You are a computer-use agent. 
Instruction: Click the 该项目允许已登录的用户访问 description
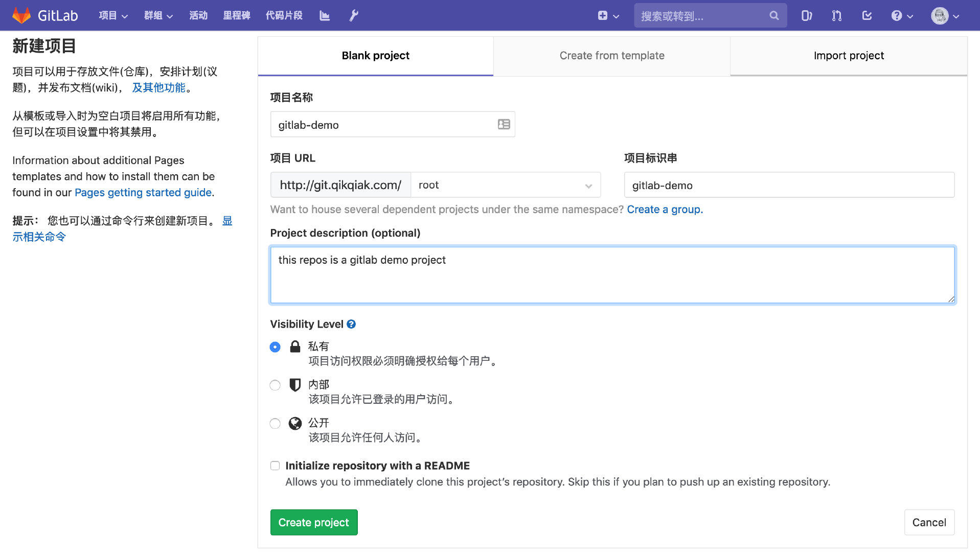(x=381, y=399)
